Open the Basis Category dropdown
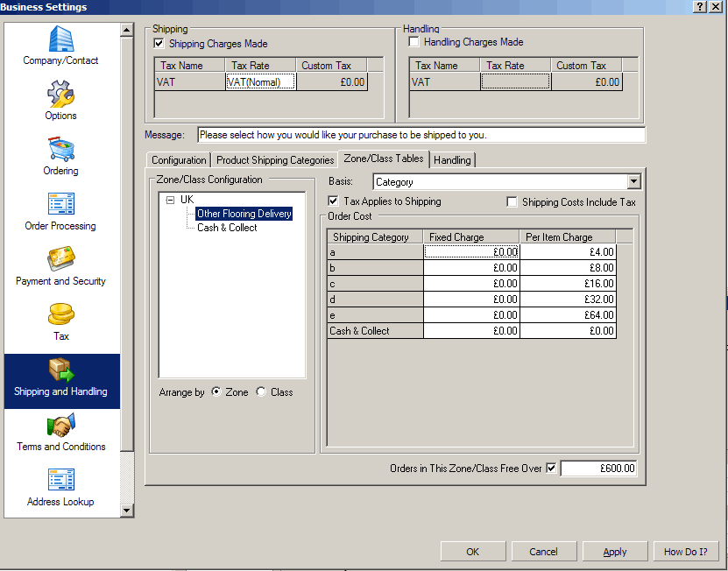728x571 pixels. pos(634,182)
